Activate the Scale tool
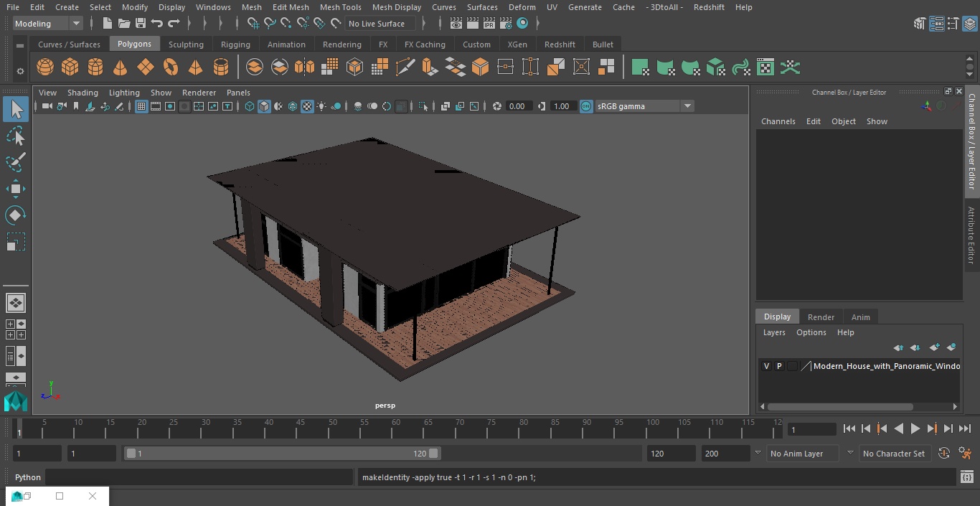Viewport: 980px width, 506px height. [x=16, y=242]
